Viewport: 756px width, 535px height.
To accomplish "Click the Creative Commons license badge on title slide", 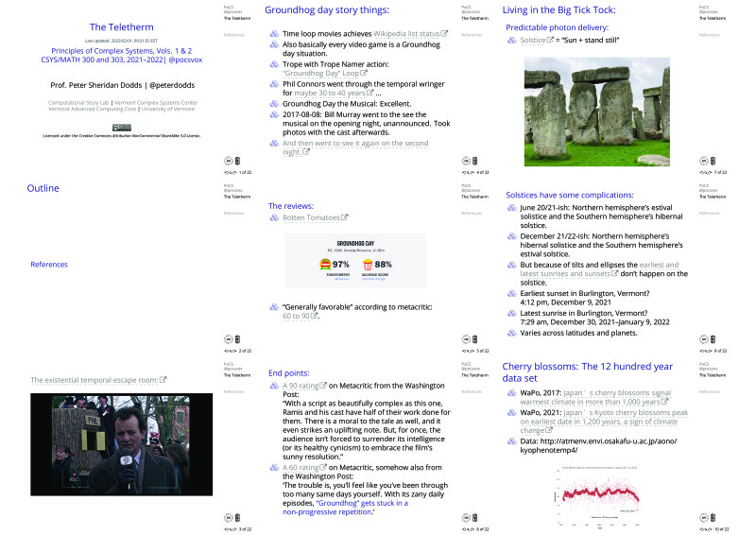I will pos(122,126).
